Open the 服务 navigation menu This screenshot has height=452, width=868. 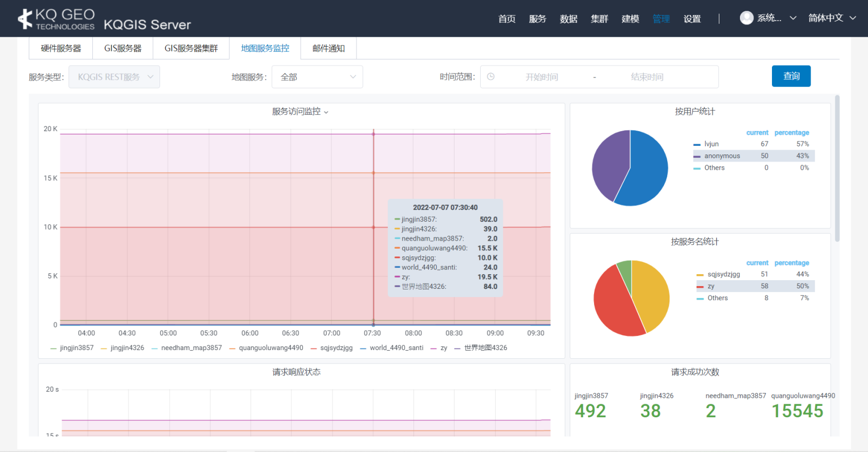click(x=537, y=19)
